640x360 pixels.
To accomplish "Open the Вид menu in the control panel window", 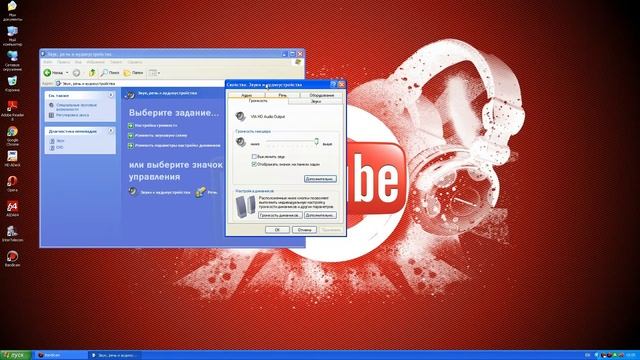I will point(78,62).
